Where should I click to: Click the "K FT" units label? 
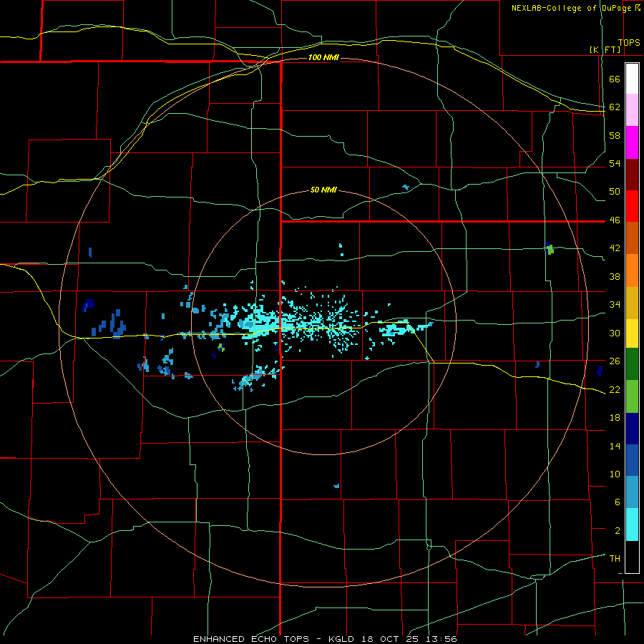tap(605, 50)
